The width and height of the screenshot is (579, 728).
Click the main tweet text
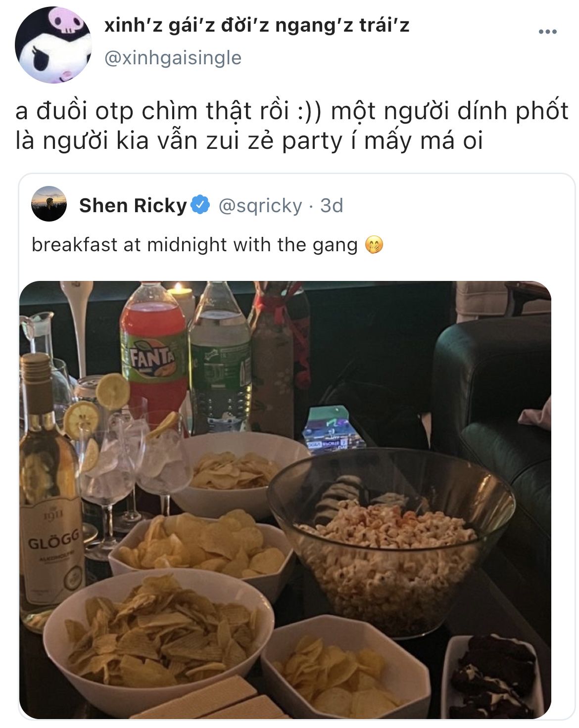coord(292,126)
